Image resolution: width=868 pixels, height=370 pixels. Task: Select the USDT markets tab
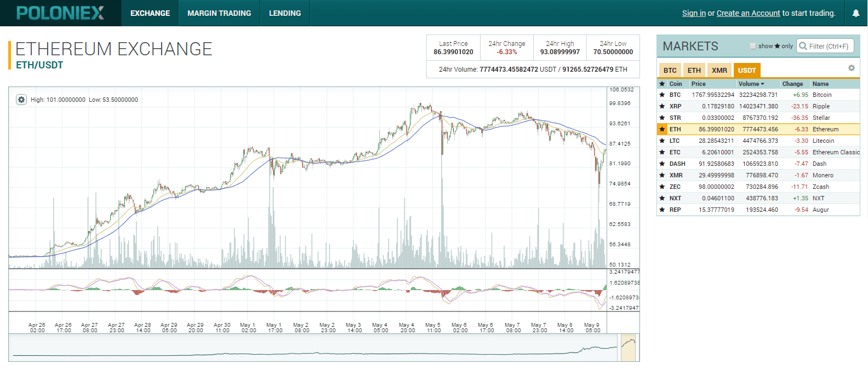(x=747, y=70)
